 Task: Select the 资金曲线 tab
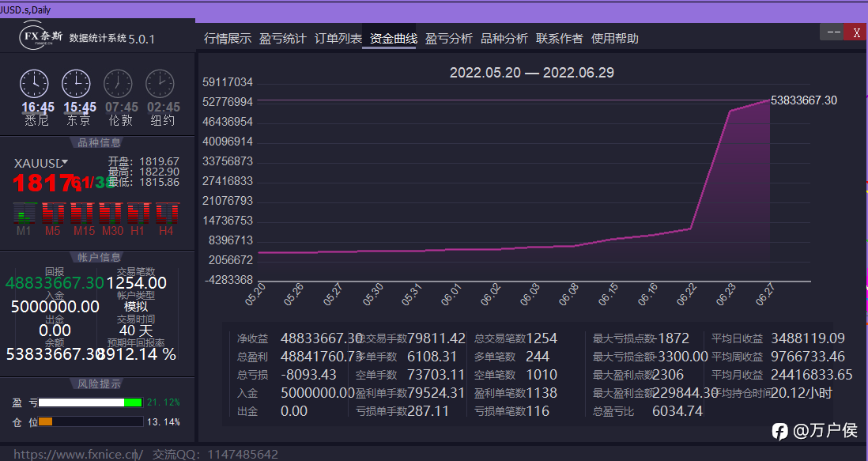pos(394,38)
